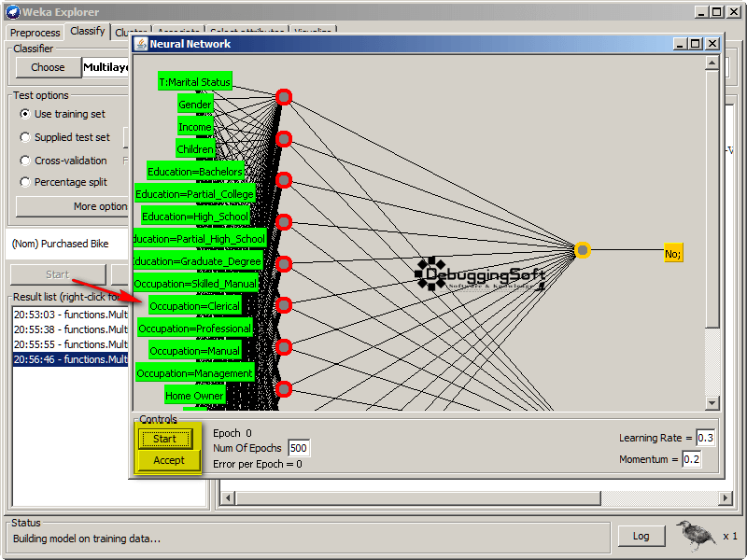Click the Accept button

coord(169,460)
